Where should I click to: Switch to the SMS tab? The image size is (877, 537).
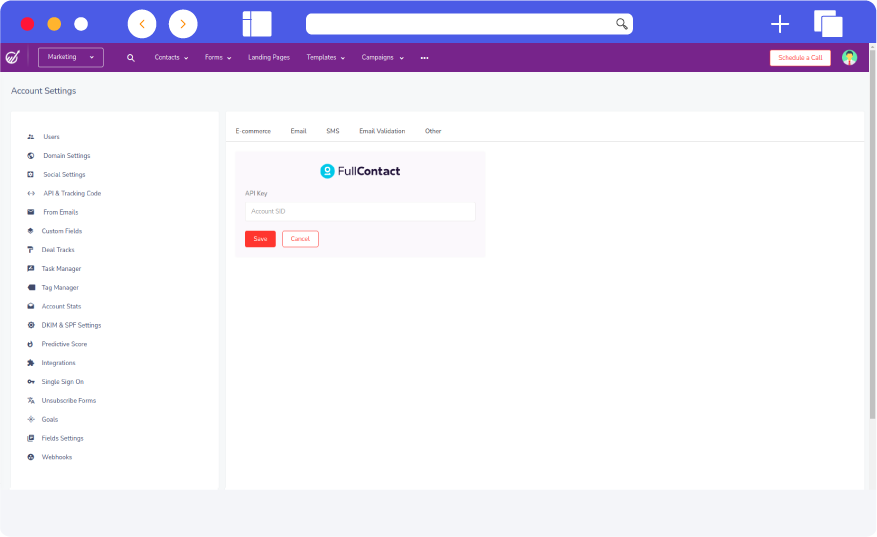coord(333,131)
